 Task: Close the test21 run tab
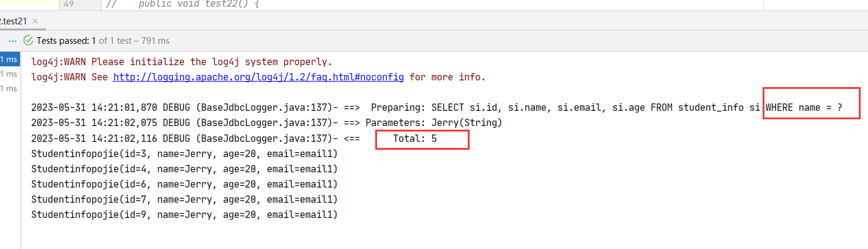click(x=35, y=21)
